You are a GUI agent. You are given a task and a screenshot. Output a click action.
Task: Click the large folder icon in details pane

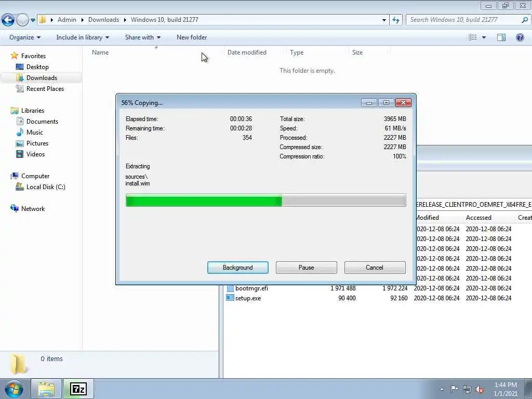click(18, 363)
